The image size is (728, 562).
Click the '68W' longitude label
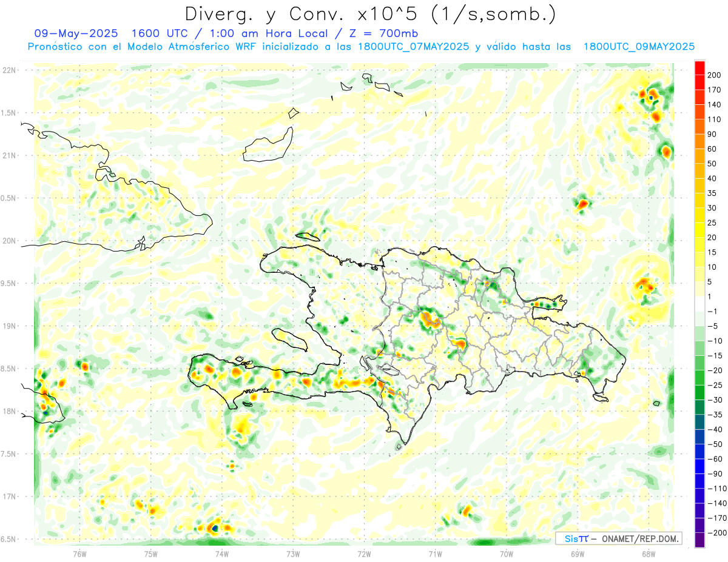[649, 554]
